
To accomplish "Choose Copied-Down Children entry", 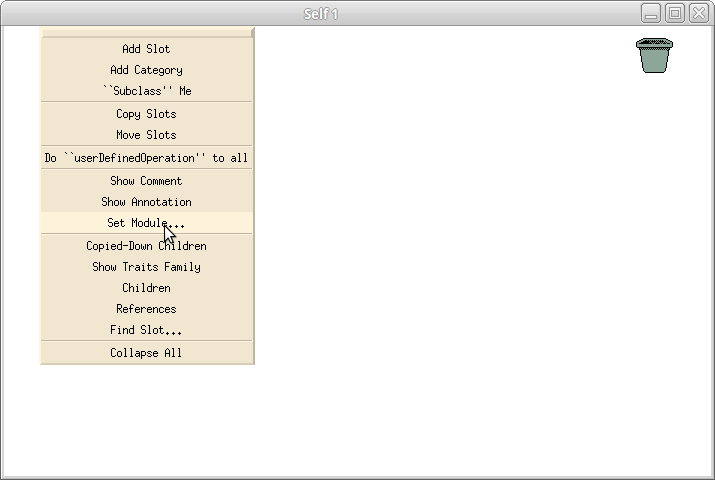I will click(146, 246).
